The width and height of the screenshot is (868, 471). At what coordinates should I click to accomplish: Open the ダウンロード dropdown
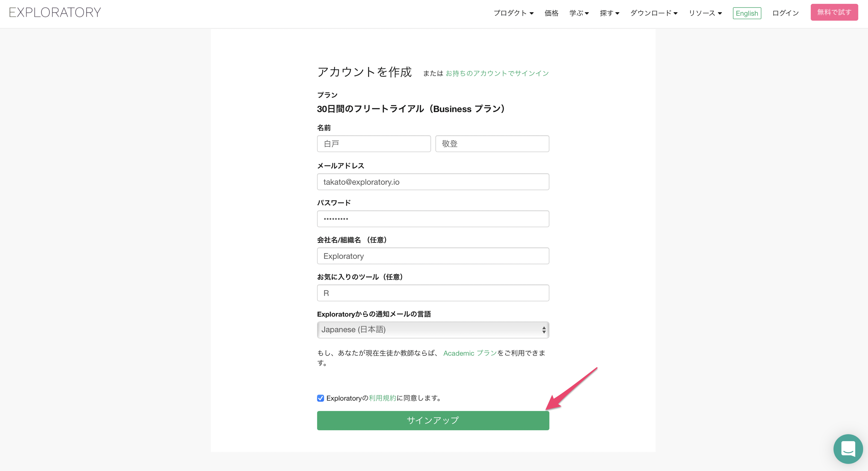point(654,13)
